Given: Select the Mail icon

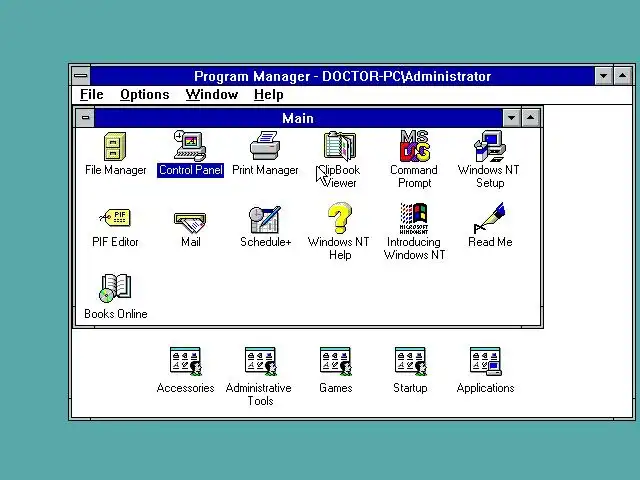Looking at the screenshot, I should [190, 222].
